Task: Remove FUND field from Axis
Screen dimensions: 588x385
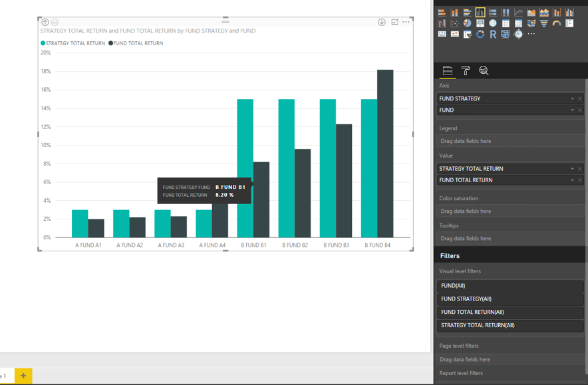Action: click(x=580, y=110)
